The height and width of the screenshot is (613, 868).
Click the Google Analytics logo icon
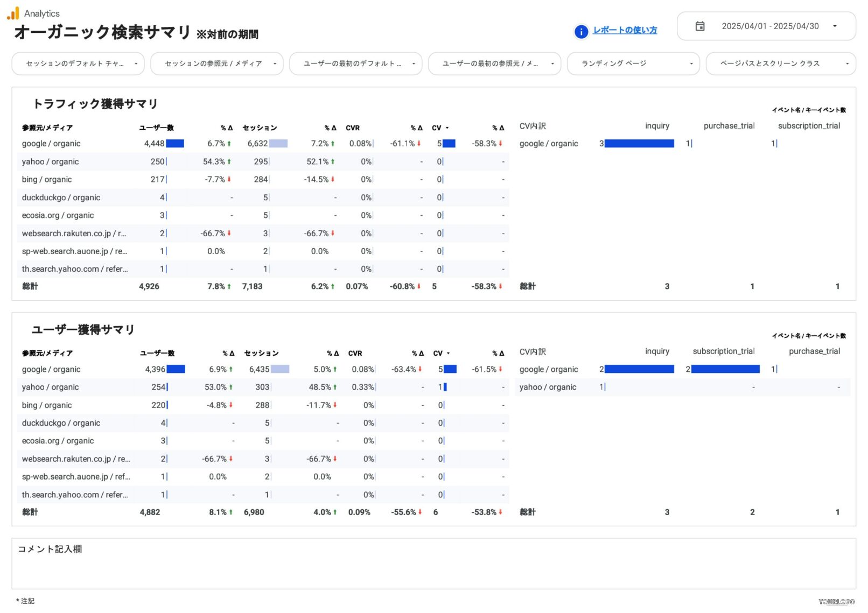(13, 13)
